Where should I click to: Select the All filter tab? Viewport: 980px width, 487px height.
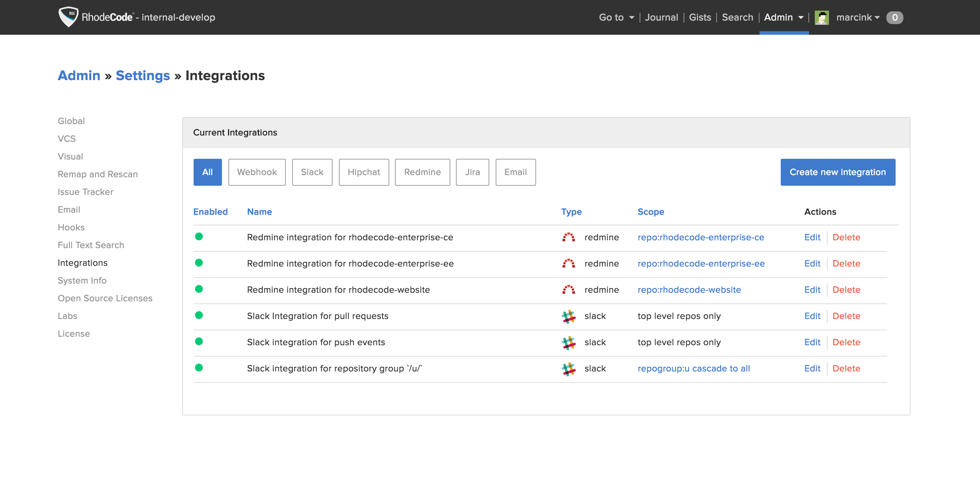click(207, 172)
